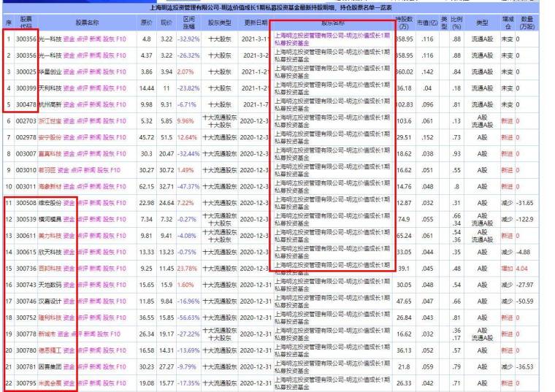The image size is (555, 392).
Task: Click the 4.04 increase quantity value
Action: click(521, 269)
